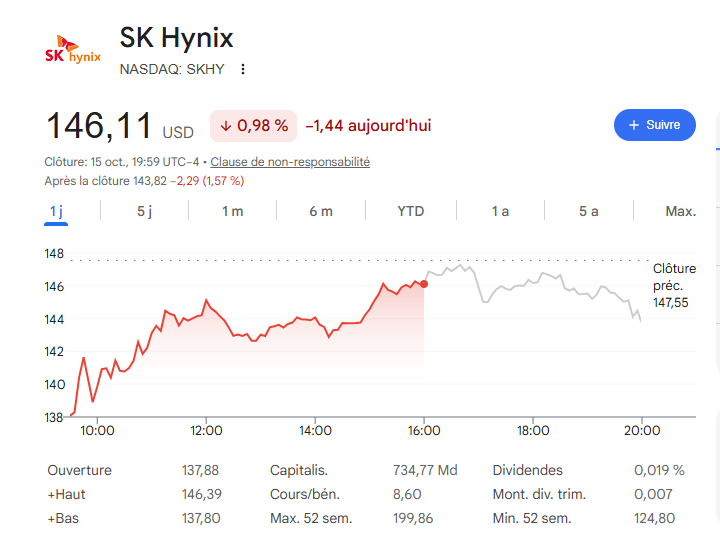Switch chart to the 5 j range

click(144, 212)
